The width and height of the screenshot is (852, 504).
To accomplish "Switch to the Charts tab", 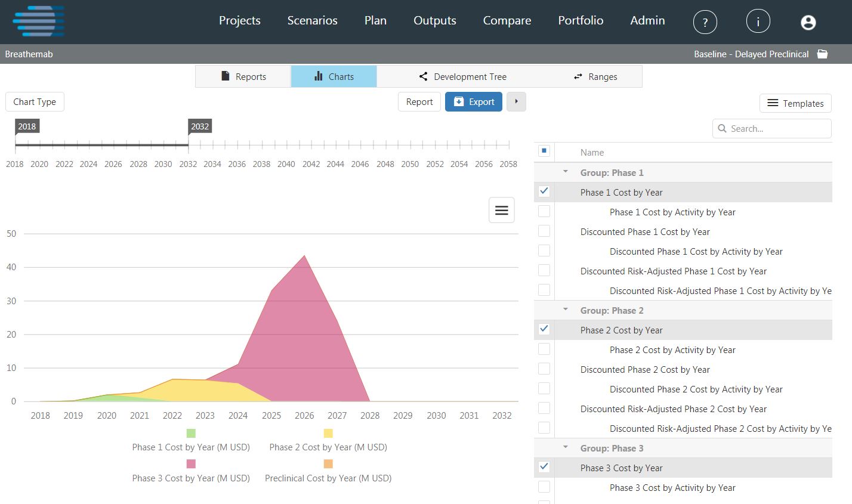I will click(x=334, y=76).
